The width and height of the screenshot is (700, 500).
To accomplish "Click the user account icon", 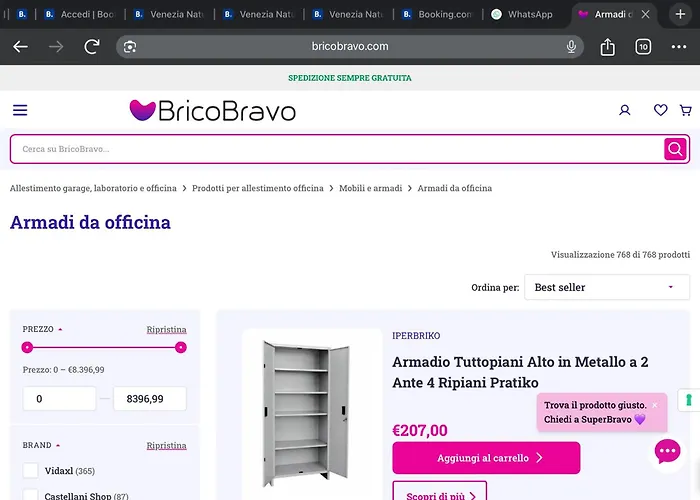I will pos(625,110).
